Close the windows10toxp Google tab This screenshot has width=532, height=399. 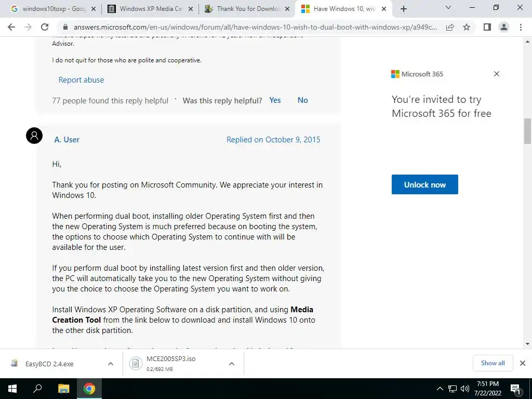[94, 9]
